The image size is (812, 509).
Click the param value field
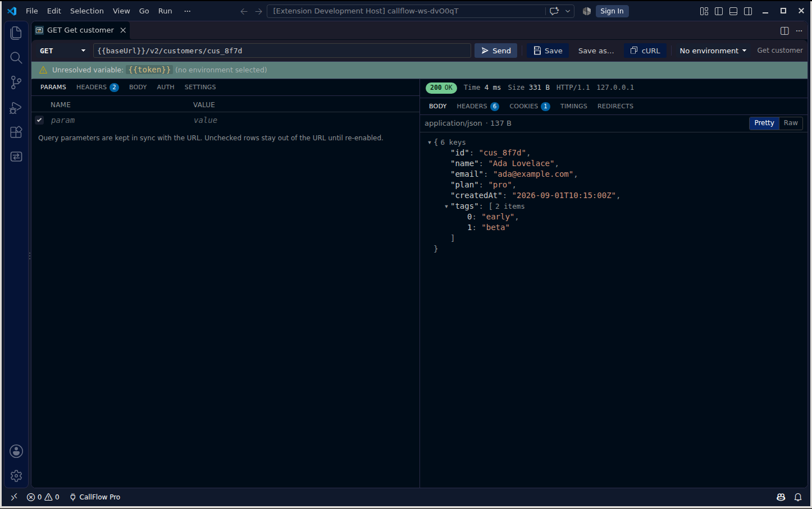[x=304, y=120]
